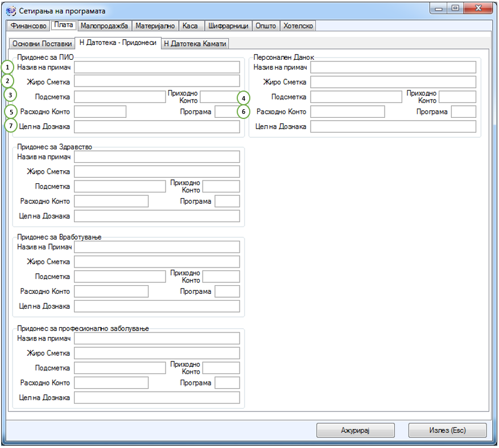The width and height of the screenshot is (499, 448).
Task: Focus Приходно Конто for Вработување
Action: pos(221,277)
